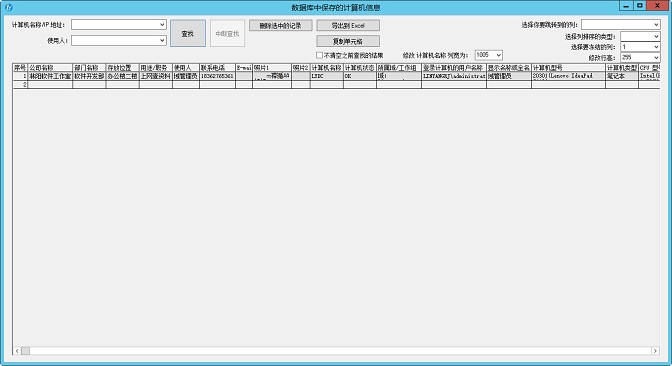
Task: Open the freeze column dropdown showing 1
Action: click(x=640, y=47)
